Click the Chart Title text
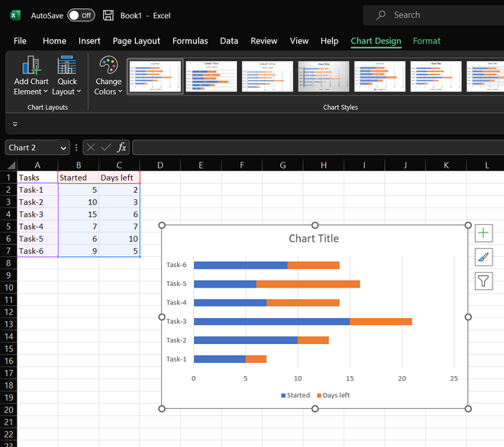The image size is (504, 447). pos(314,238)
